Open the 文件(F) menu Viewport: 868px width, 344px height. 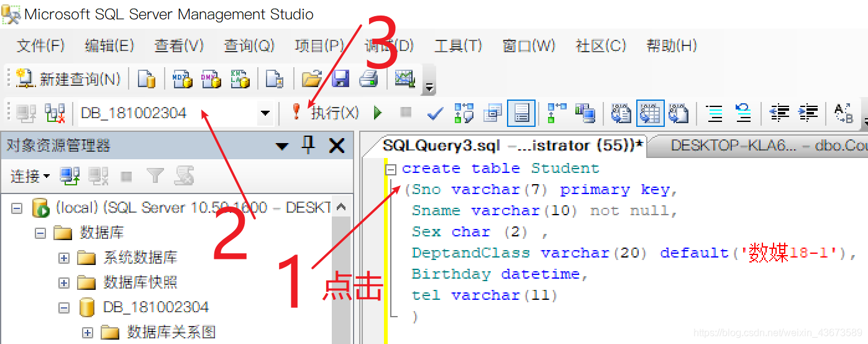pyautogui.click(x=40, y=45)
